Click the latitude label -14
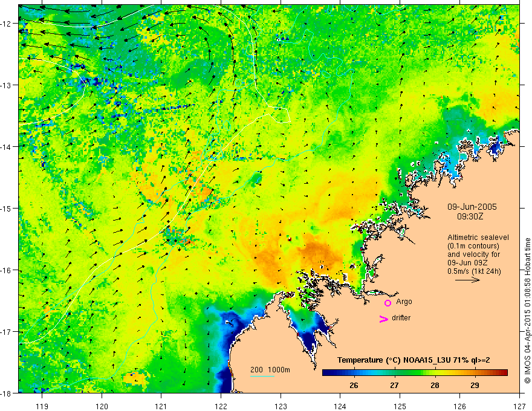The image size is (532, 411). [7, 147]
